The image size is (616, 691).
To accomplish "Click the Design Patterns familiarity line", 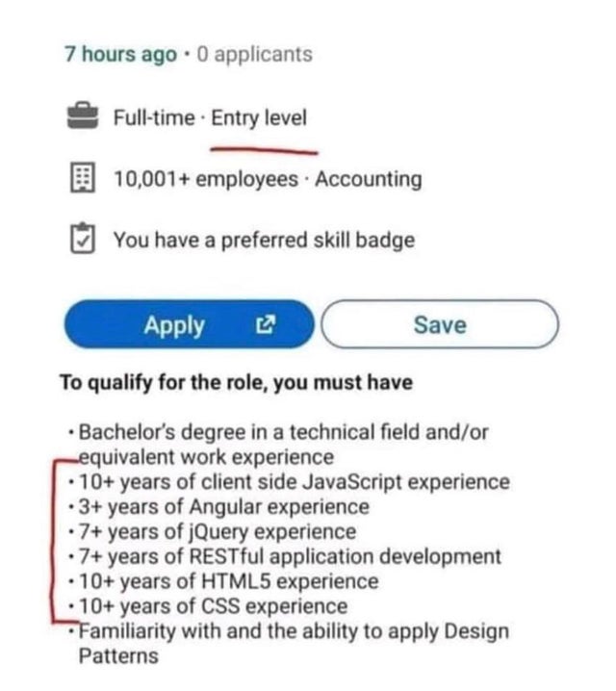I will pyautogui.click(x=289, y=644).
